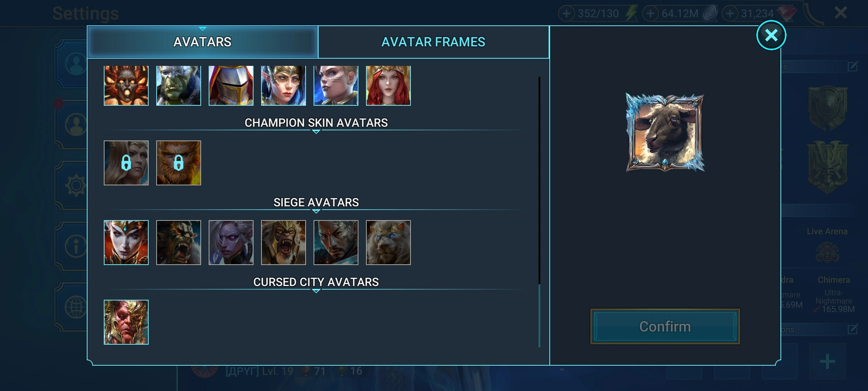Select the green orc avatar
Viewport: 868px width, 391px height.
[179, 85]
